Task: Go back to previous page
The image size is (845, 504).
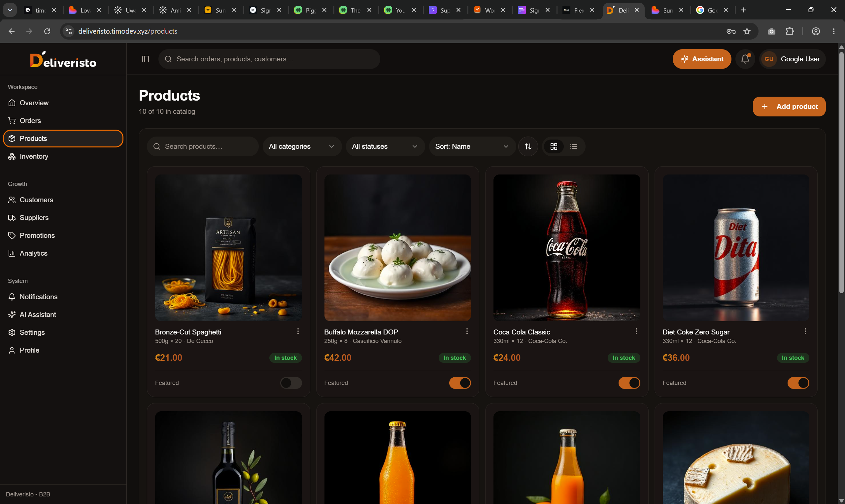Action: (12, 31)
